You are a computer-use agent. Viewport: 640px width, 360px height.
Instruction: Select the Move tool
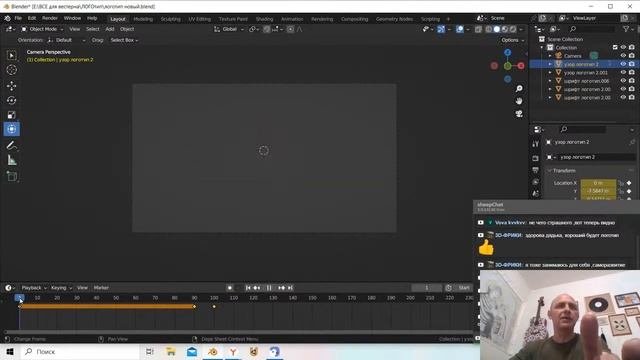click(x=11, y=85)
